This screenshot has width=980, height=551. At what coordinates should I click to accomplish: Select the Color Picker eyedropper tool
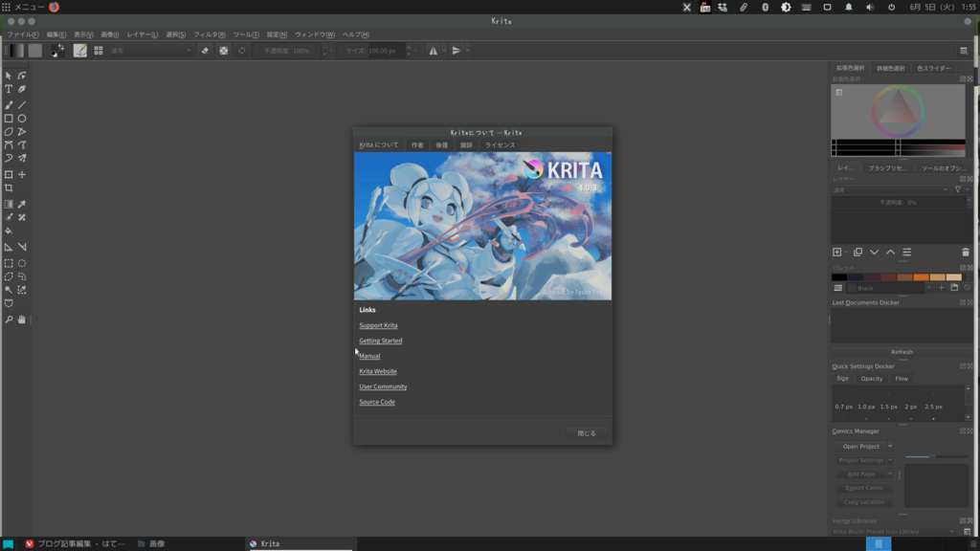point(22,205)
